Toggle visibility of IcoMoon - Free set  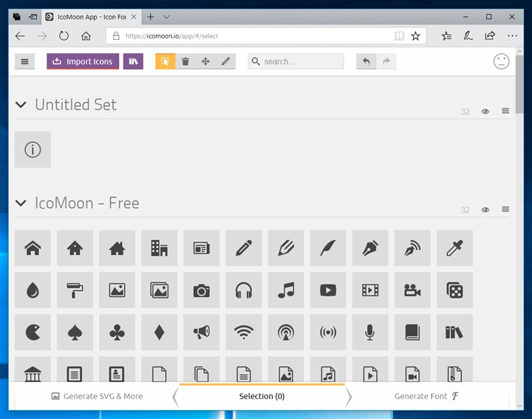(485, 210)
